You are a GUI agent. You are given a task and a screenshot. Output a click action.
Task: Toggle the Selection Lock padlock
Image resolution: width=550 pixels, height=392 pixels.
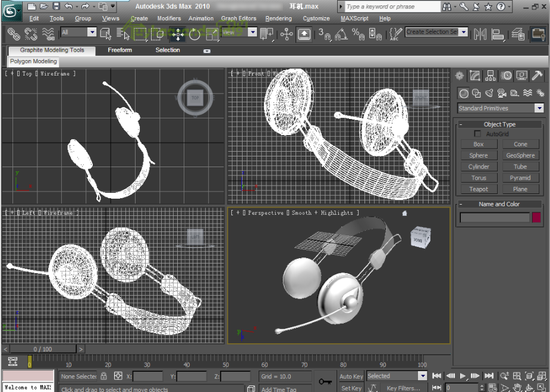coord(104,376)
